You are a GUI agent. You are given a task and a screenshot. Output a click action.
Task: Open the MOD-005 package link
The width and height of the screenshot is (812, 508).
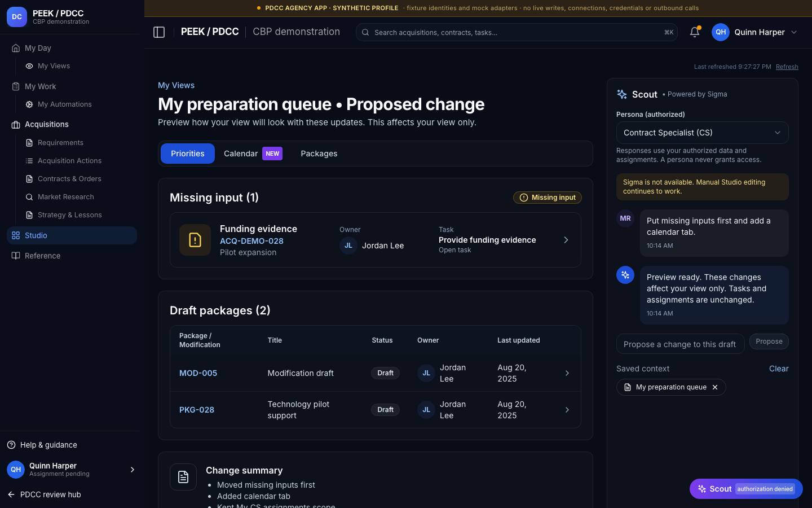pyautogui.click(x=198, y=373)
